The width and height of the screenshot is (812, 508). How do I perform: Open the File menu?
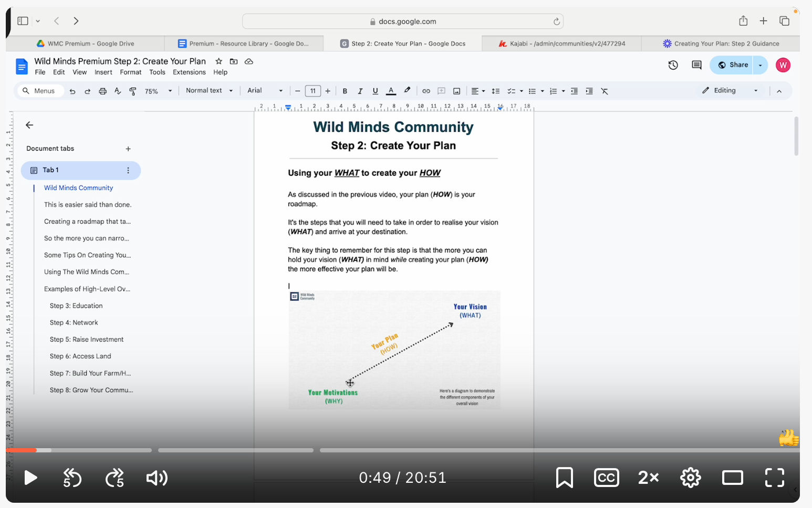click(x=40, y=72)
